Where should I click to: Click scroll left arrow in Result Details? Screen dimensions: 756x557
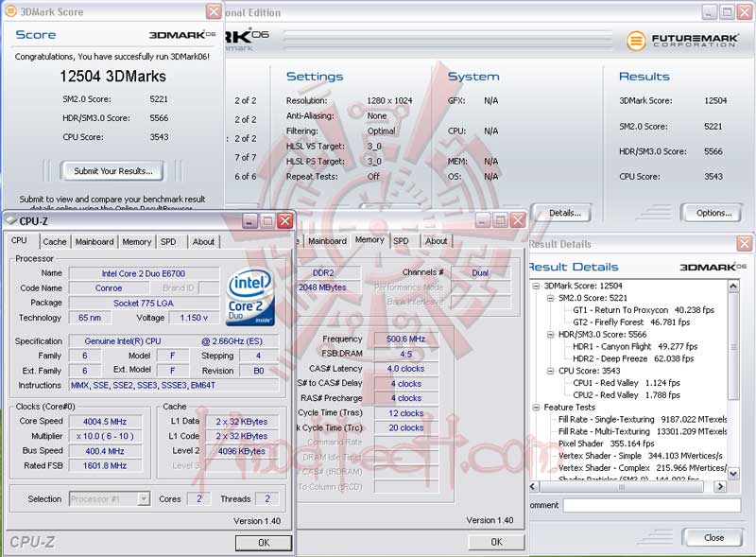point(534,486)
